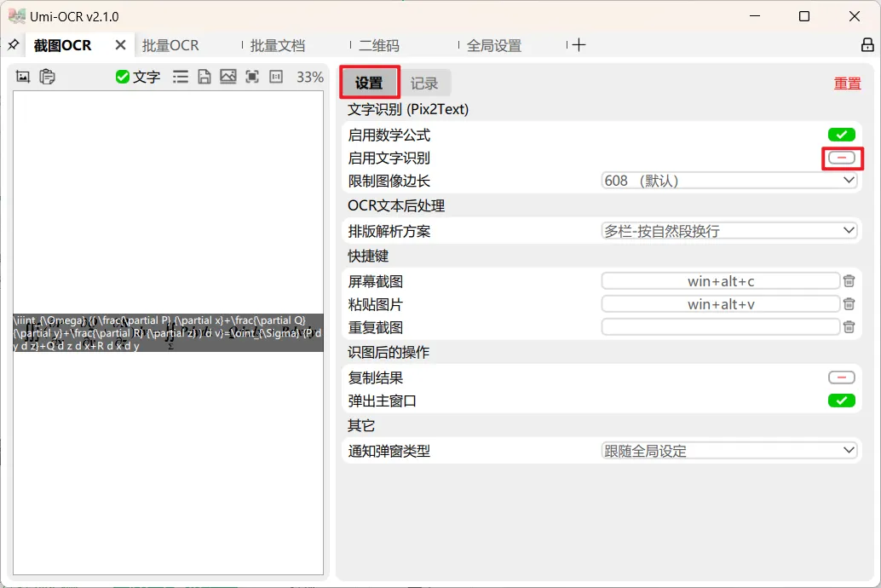Maximize the Umi-OCR window

(x=804, y=16)
